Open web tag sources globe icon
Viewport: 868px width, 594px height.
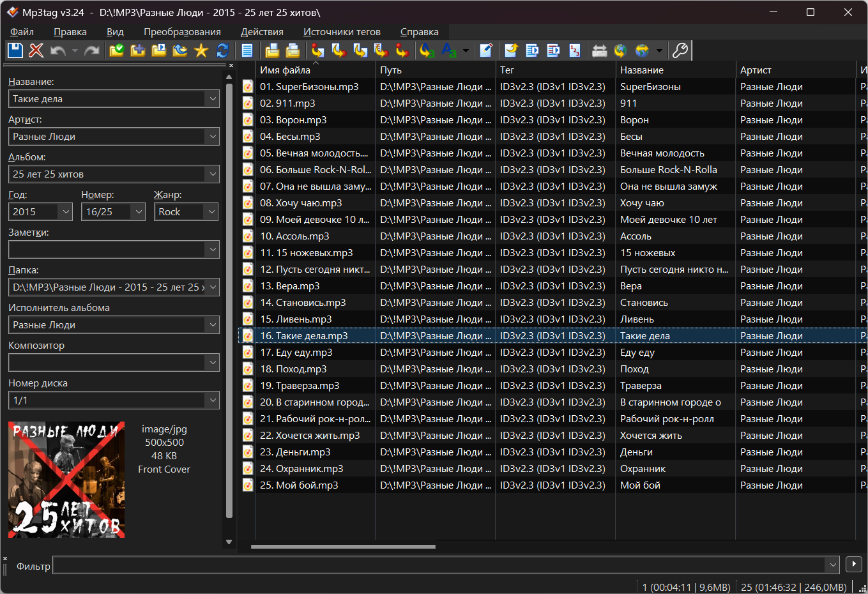(642, 50)
